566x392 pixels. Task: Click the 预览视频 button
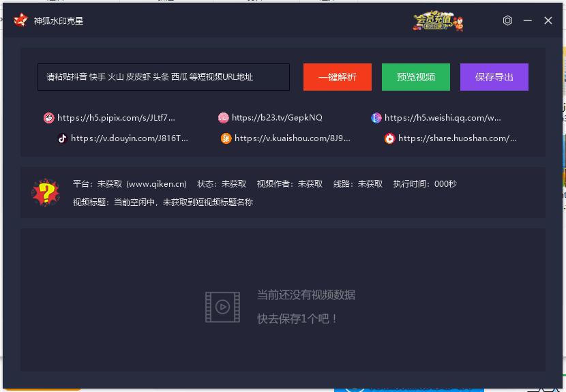click(x=416, y=77)
